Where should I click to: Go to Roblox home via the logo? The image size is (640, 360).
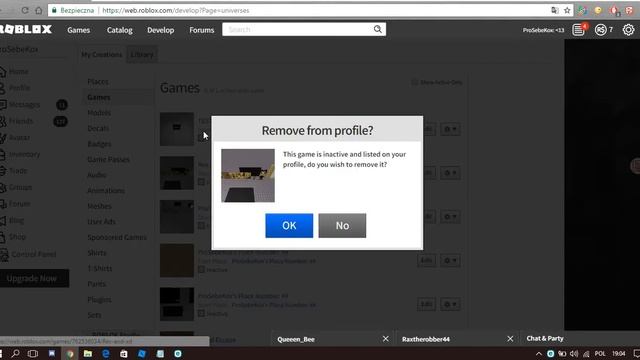tap(26, 29)
